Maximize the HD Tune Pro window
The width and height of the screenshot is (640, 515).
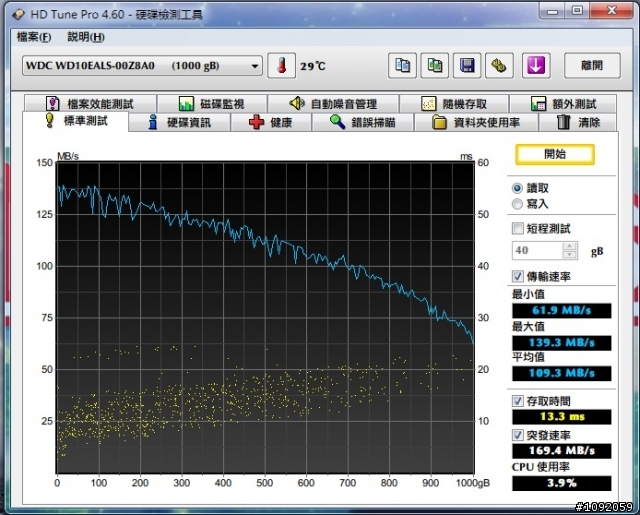tap(577, 11)
